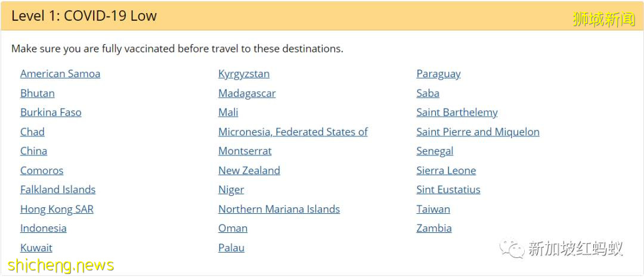Click the Palau destination link
Screen dimensions: 644x277
(231, 248)
